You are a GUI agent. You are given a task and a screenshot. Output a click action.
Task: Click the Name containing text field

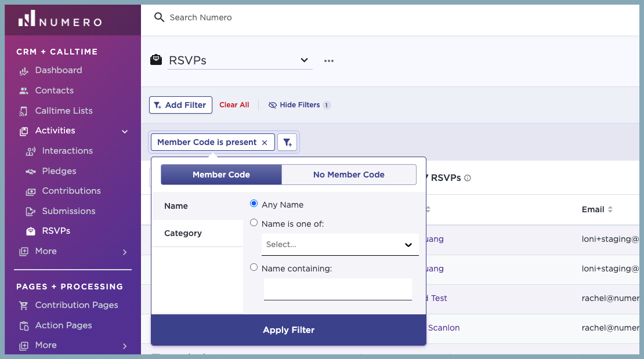pyautogui.click(x=338, y=289)
